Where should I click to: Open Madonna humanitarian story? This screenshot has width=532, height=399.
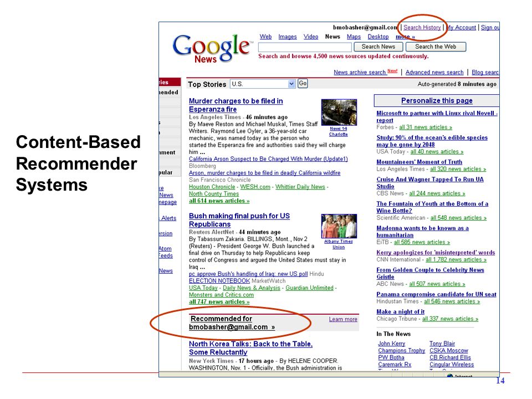tap(422, 232)
